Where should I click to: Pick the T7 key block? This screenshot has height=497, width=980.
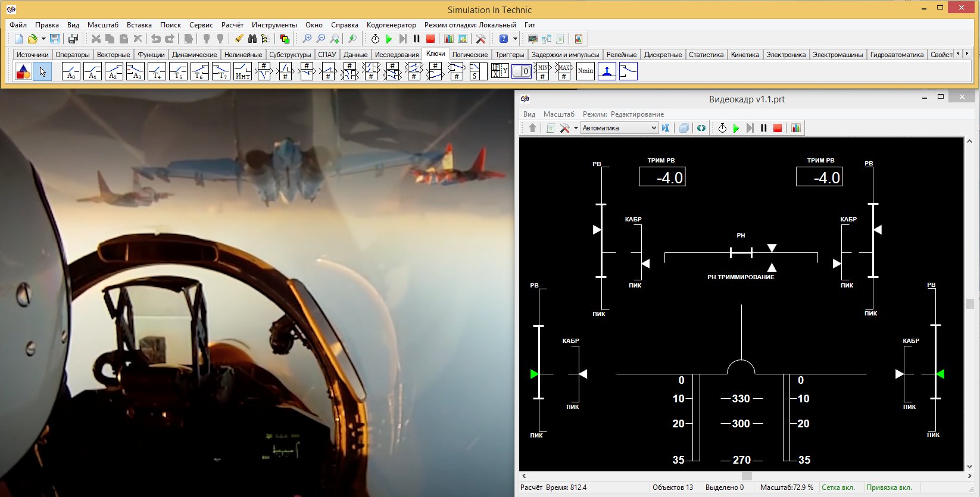[x=221, y=71]
